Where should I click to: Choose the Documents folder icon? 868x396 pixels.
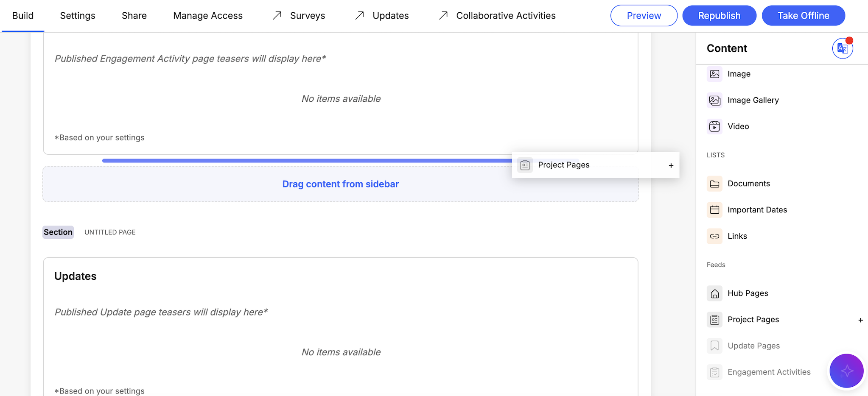[x=714, y=184]
